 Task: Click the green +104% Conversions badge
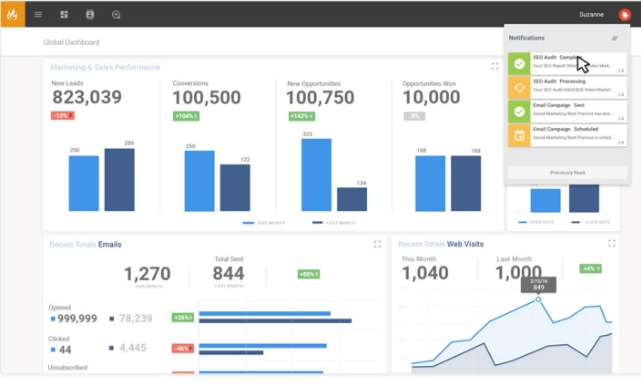tap(186, 116)
